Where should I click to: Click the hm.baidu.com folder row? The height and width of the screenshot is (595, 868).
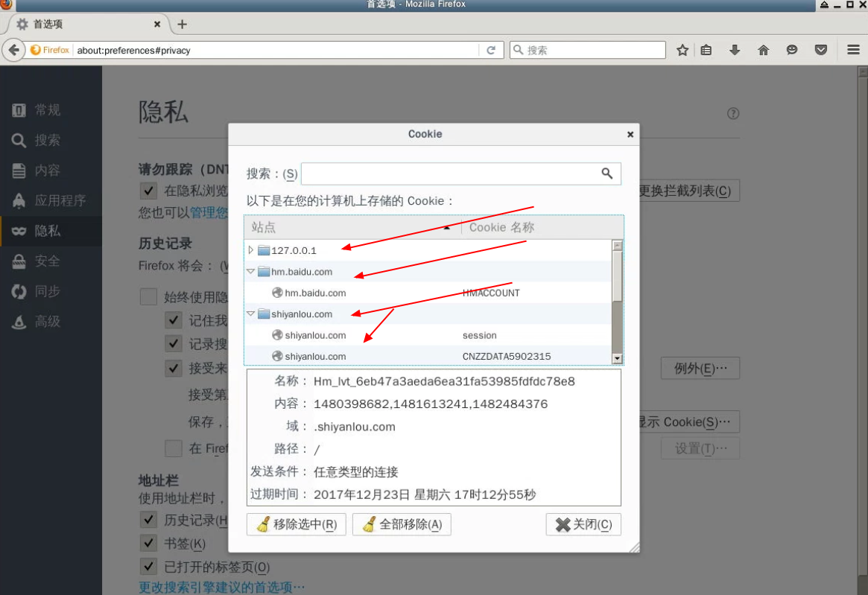point(428,272)
